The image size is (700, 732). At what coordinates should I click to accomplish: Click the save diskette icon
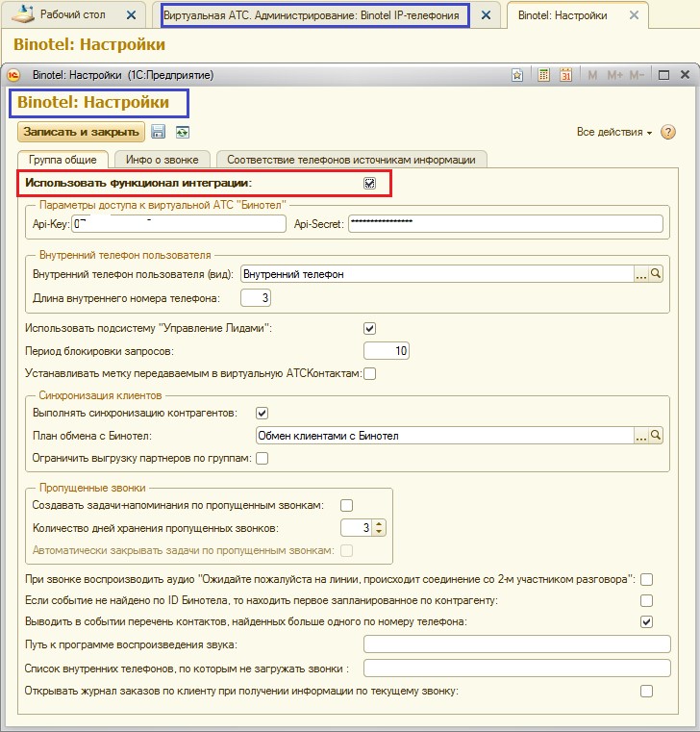click(159, 132)
